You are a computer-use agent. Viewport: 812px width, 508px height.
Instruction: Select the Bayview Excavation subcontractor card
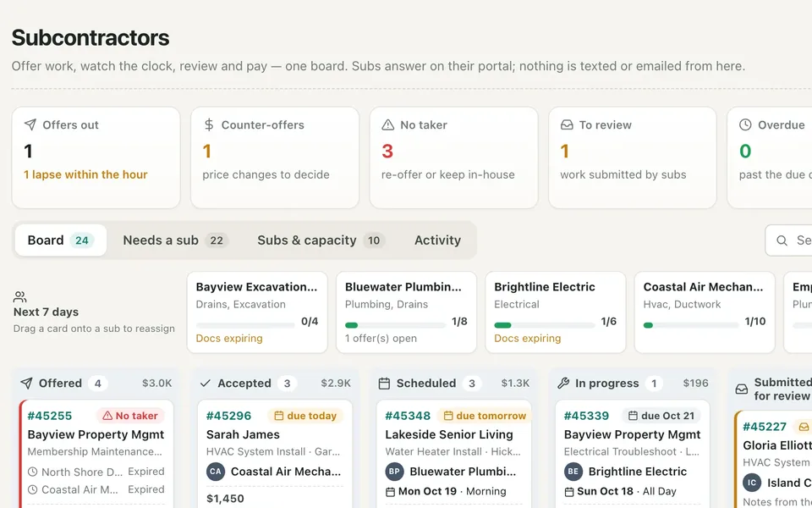(257, 312)
